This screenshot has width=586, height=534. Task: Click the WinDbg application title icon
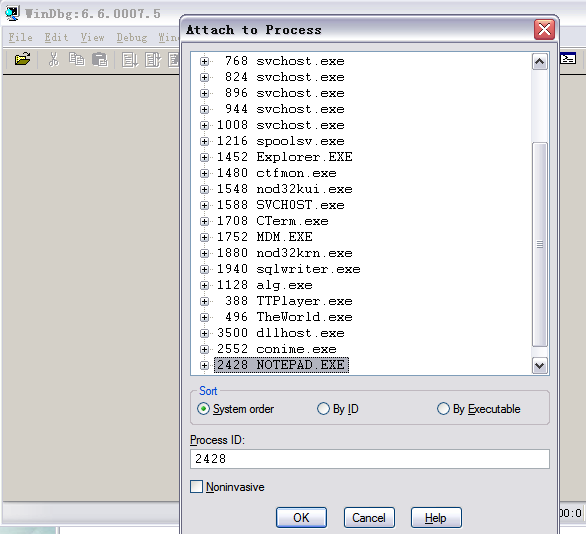[12, 13]
